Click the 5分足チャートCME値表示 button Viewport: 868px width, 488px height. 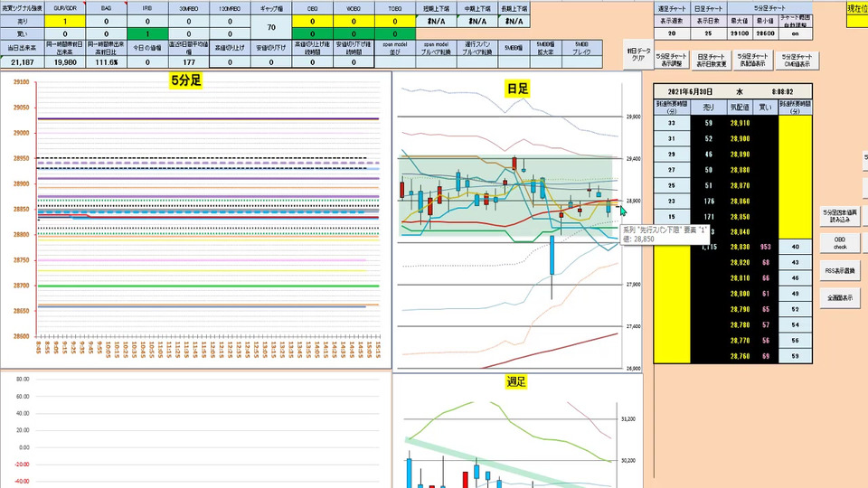tap(797, 60)
